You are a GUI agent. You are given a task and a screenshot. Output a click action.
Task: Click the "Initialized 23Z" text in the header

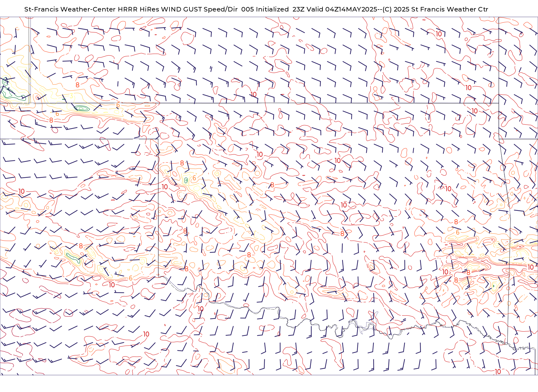coord(280,9)
